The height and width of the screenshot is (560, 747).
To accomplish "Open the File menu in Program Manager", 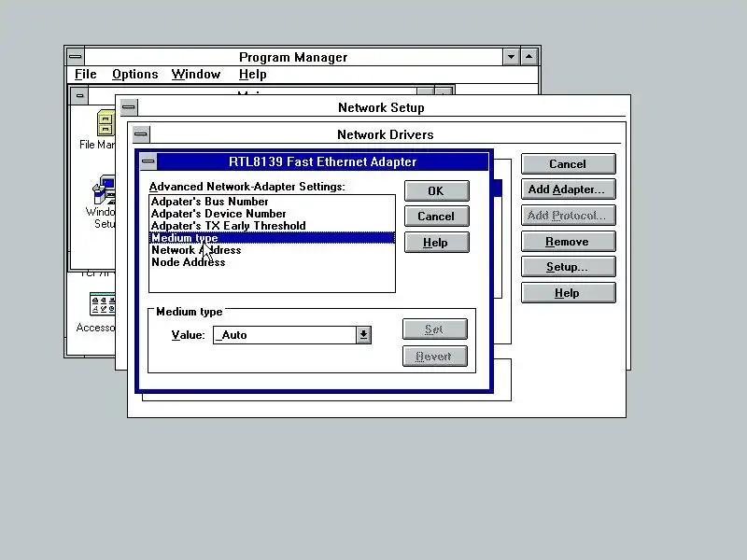I will click(86, 75).
